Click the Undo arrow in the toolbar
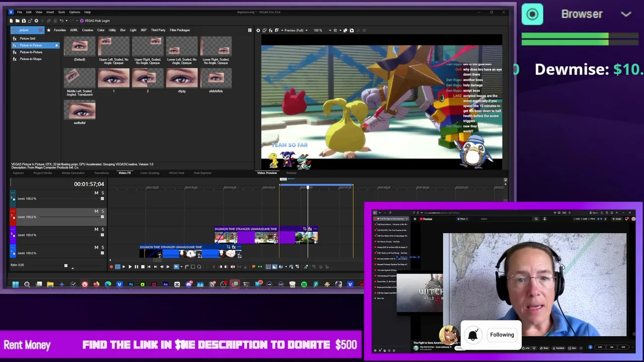 coord(61,21)
